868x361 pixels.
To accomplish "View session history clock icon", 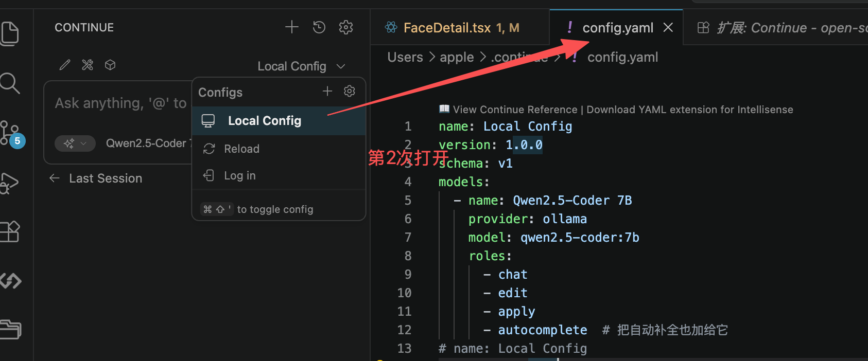I will [319, 27].
